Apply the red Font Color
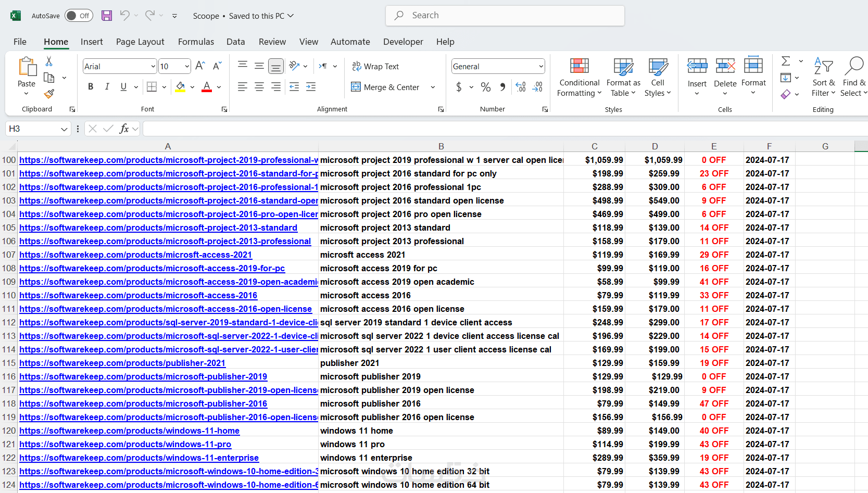 [x=207, y=87]
